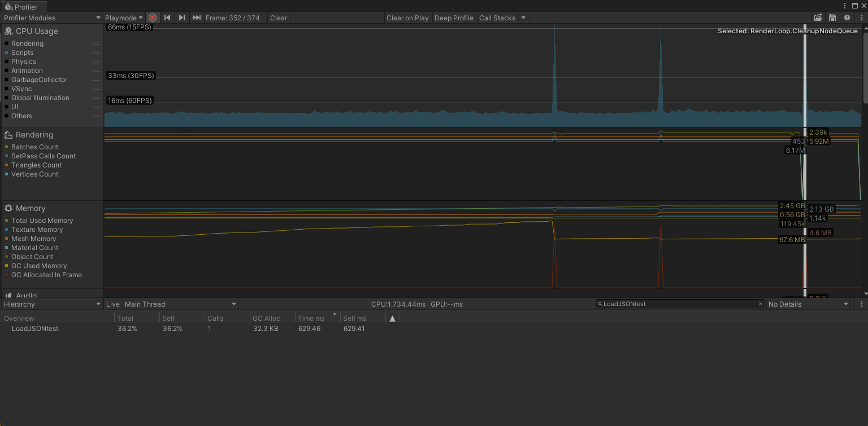Click the Call Stacks button

(x=497, y=18)
